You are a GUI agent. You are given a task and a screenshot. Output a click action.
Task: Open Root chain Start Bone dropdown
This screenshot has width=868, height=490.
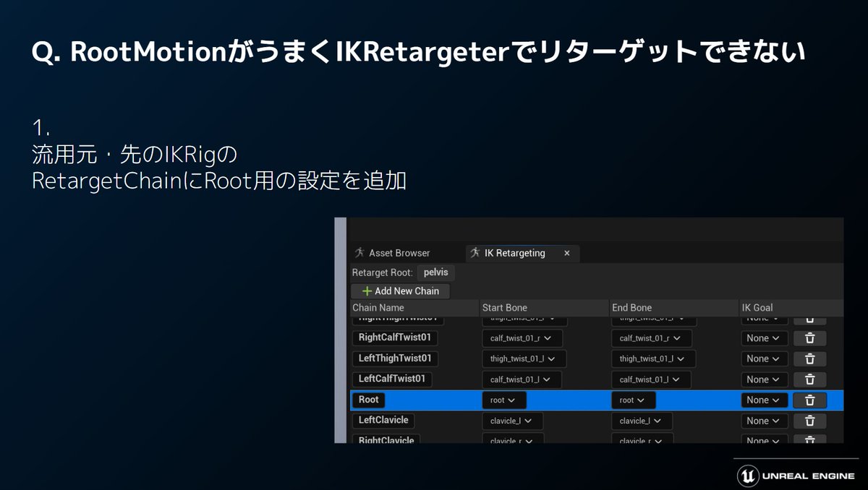(504, 400)
